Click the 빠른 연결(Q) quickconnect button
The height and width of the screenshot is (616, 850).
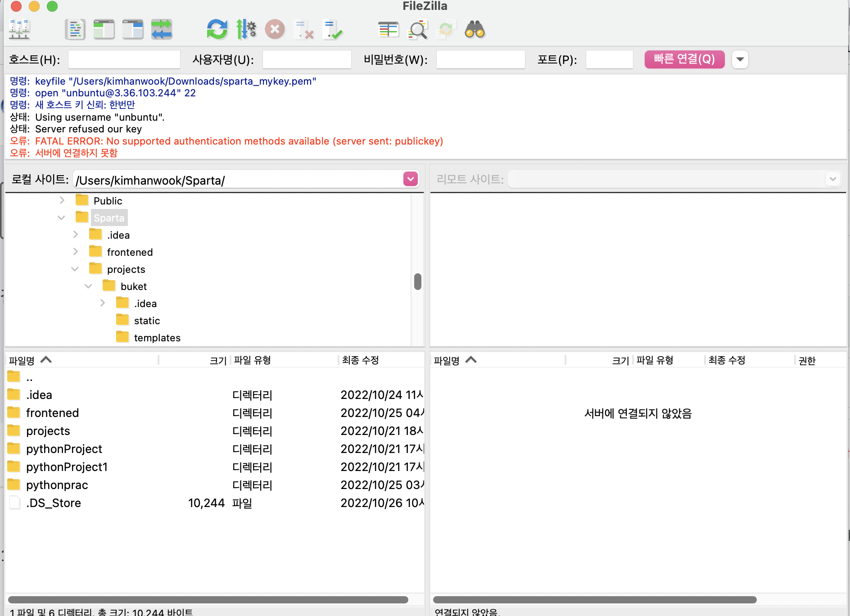point(684,59)
